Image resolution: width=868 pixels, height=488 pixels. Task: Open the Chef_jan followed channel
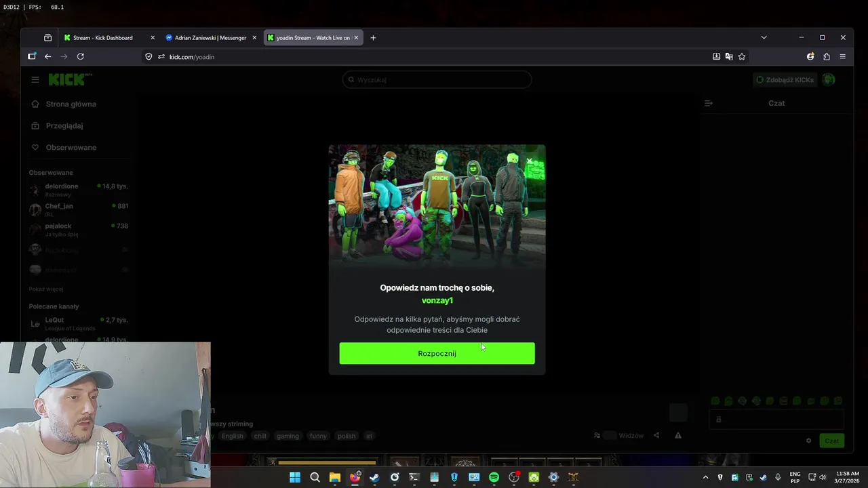click(x=79, y=209)
